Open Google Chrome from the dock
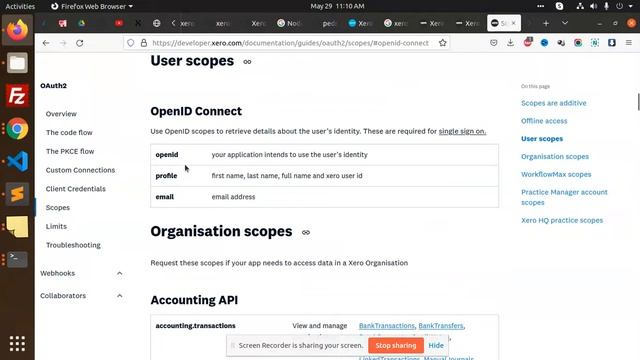The image size is (640, 360). 17,129
